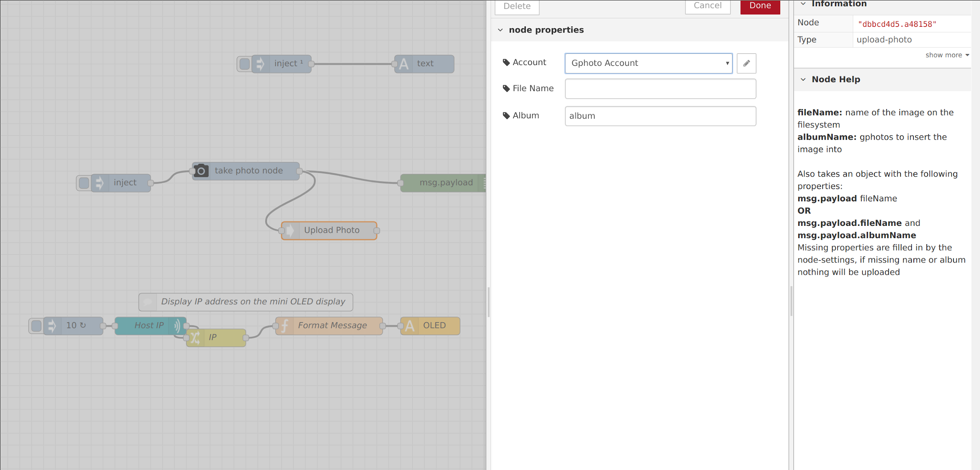Collapse the Information section header
This screenshot has height=470, width=980.
click(803, 4)
